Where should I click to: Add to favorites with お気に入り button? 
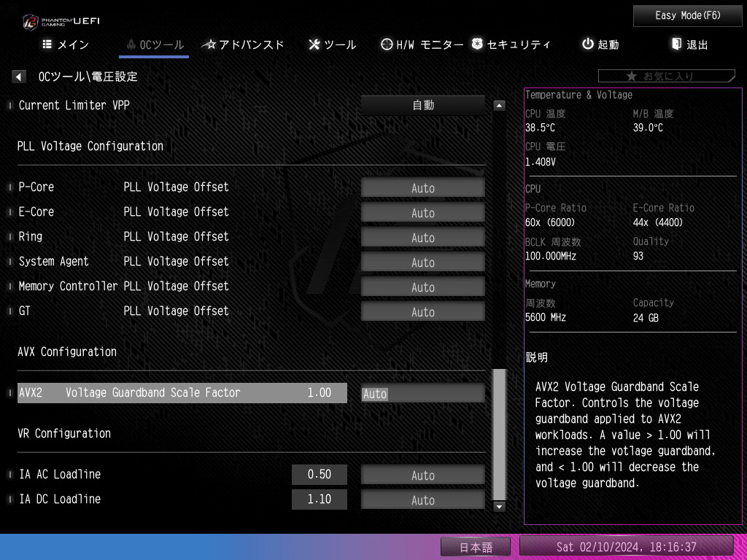pyautogui.click(x=667, y=76)
